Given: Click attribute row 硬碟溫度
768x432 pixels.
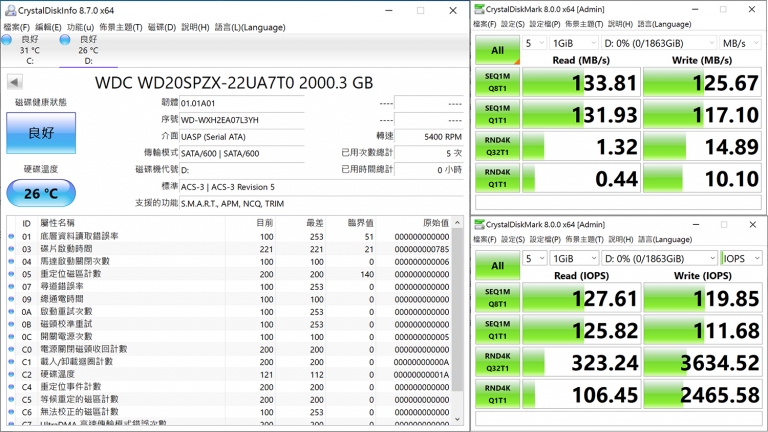Looking at the screenshot, I should pos(229,374).
